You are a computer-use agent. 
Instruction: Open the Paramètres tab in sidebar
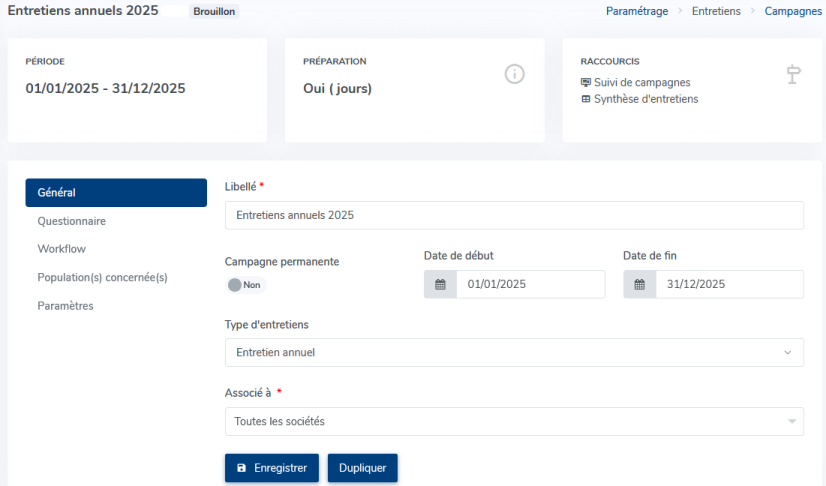coord(65,306)
